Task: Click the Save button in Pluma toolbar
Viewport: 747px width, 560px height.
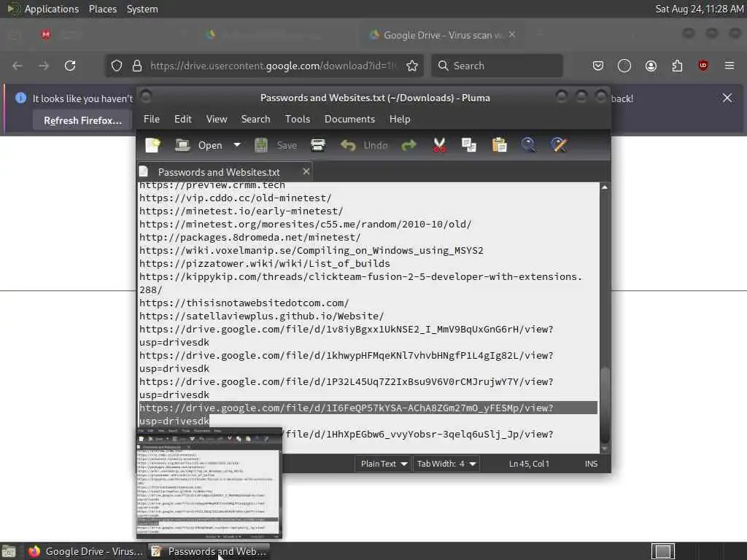Action: (x=276, y=145)
